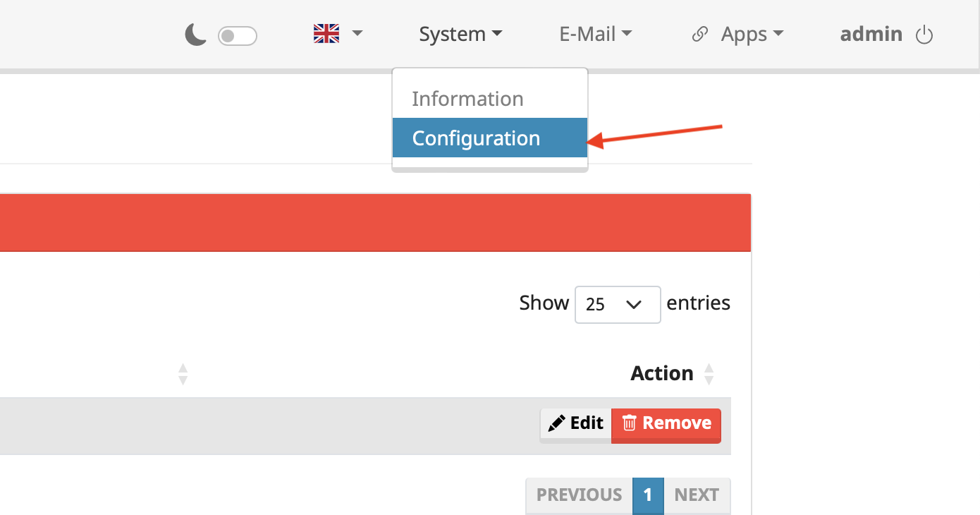980x515 pixels.
Task: Click the red Remove button
Action: [x=666, y=424]
